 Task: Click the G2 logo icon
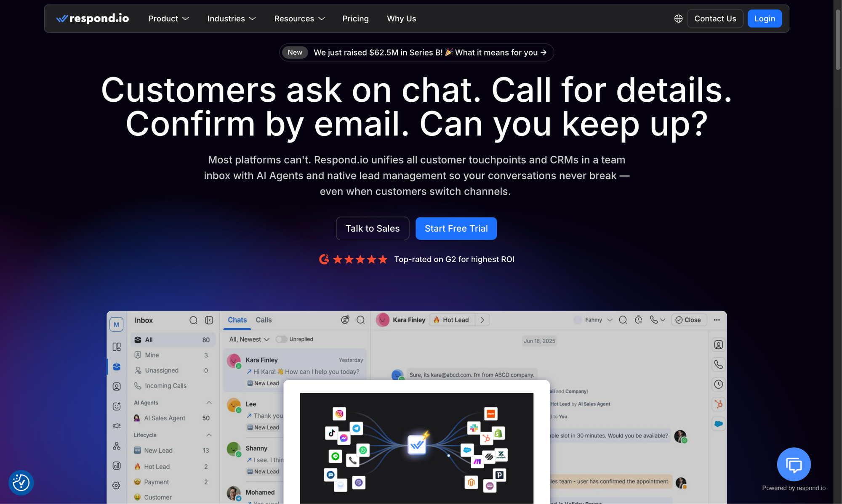tap(324, 259)
